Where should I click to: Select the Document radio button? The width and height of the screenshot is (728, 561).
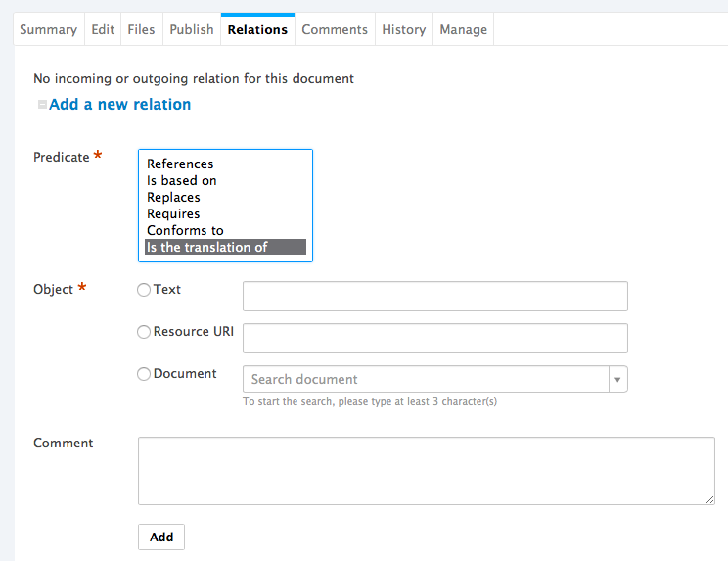144,374
